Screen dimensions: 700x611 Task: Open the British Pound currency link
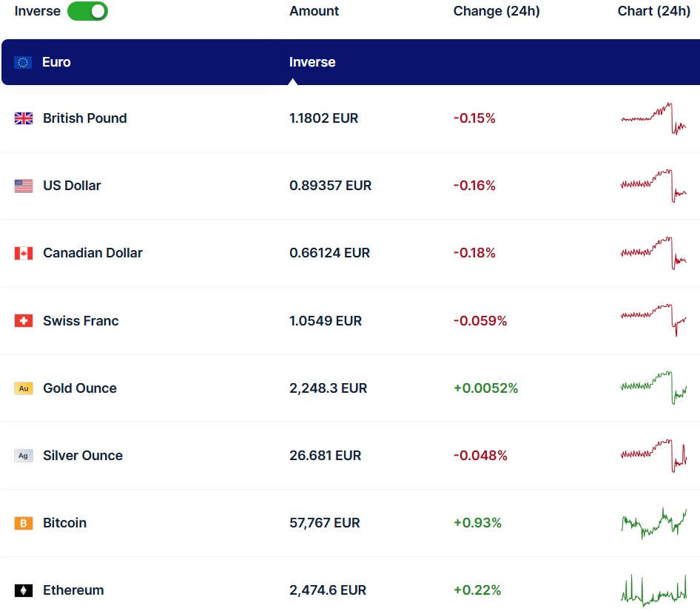(x=84, y=118)
